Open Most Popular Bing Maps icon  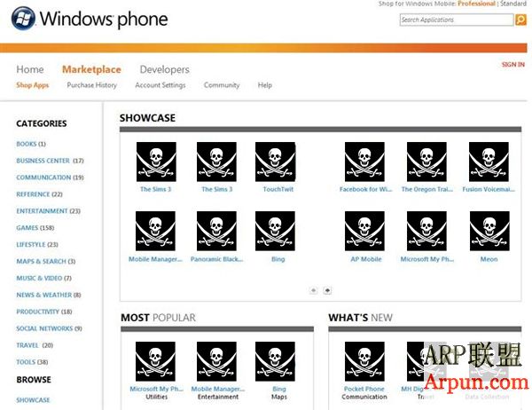coord(275,361)
